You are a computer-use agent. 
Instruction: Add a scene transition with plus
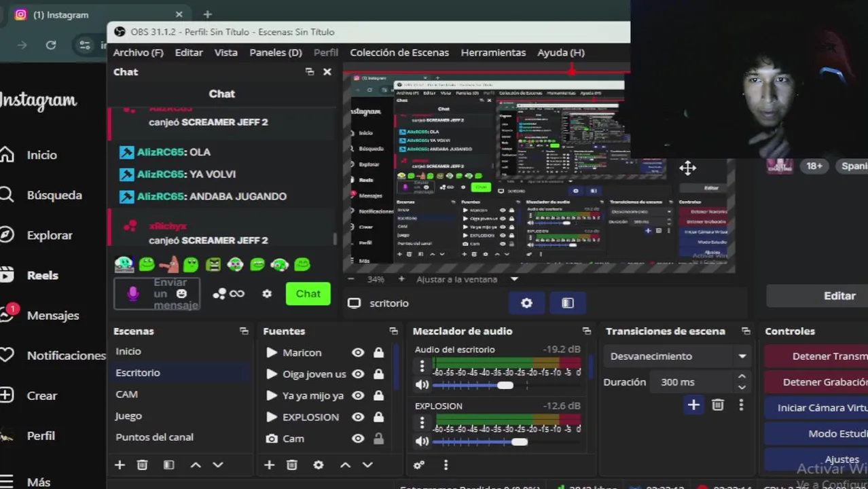click(693, 405)
